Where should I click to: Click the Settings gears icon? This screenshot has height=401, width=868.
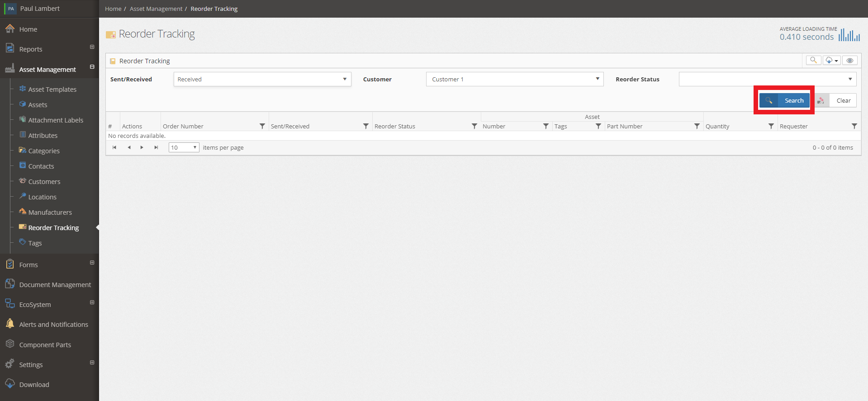(x=10, y=364)
